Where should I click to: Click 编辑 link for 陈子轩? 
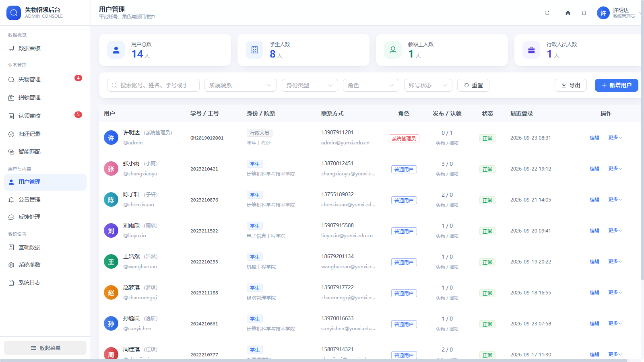[594, 200]
